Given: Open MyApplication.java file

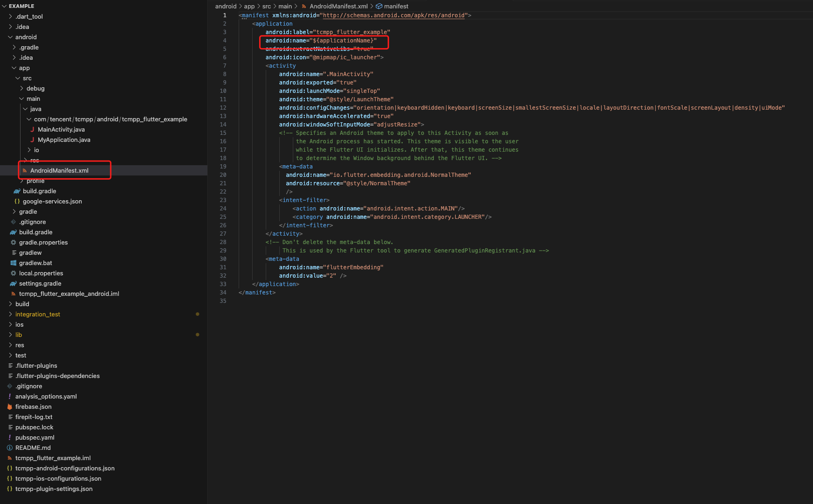Looking at the screenshot, I should [64, 140].
